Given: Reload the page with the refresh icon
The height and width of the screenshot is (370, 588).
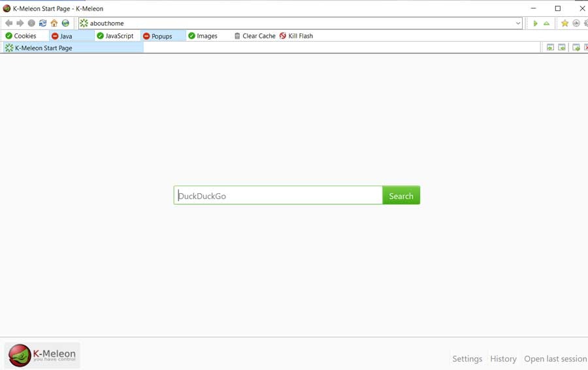Looking at the screenshot, I should click(x=42, y=23).
